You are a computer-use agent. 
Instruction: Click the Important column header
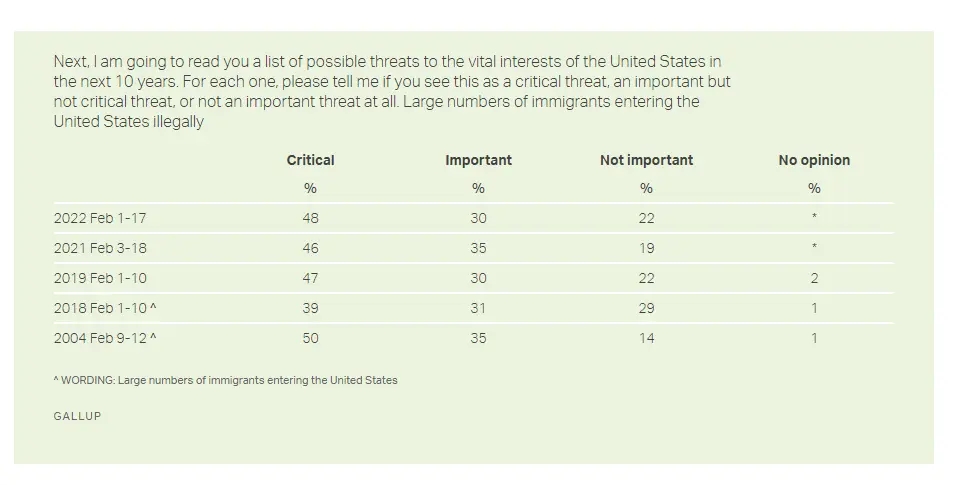(x=478, y=160)
